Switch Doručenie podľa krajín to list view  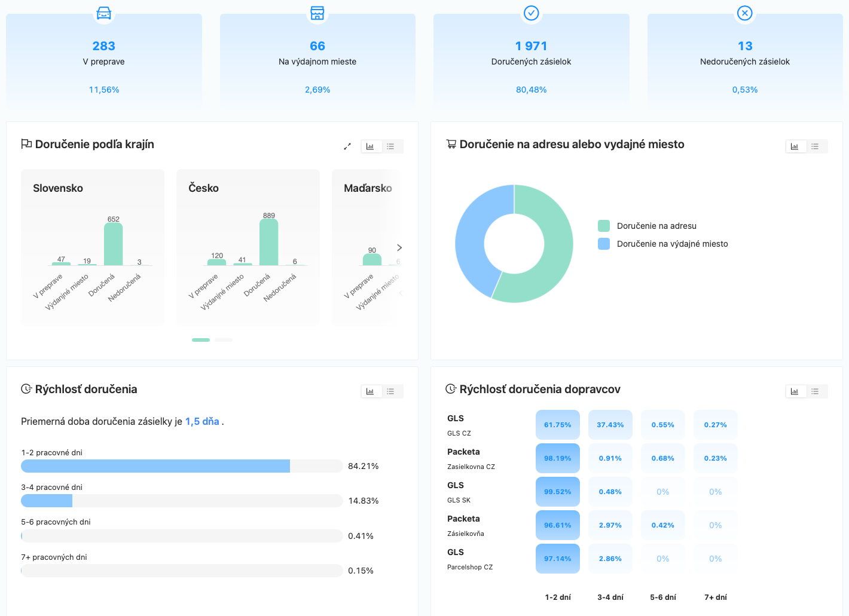(390, 146)
